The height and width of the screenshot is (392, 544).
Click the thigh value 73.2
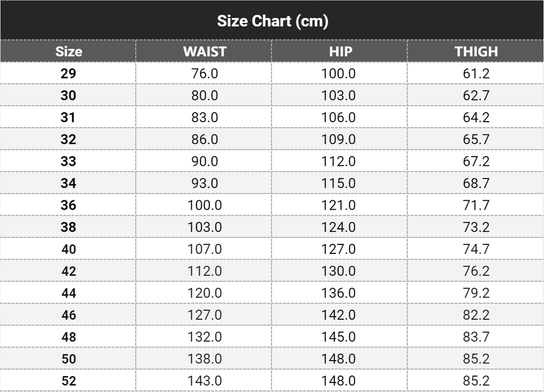coord(476,227)
